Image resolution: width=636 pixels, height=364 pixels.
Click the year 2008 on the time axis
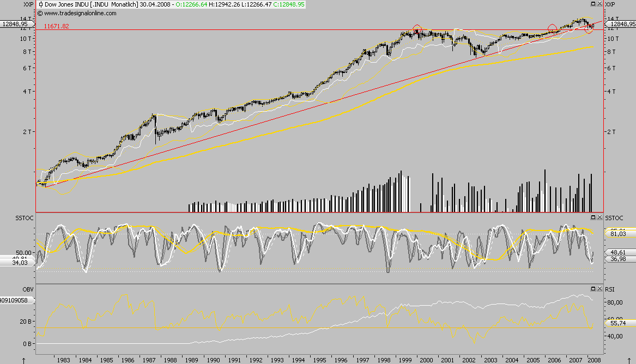pos(594,360)
